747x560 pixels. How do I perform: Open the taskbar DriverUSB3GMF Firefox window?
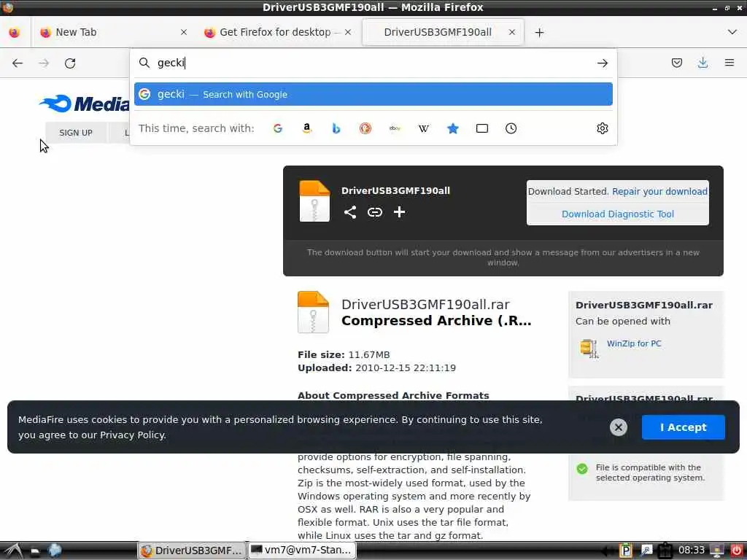(192, 551)
